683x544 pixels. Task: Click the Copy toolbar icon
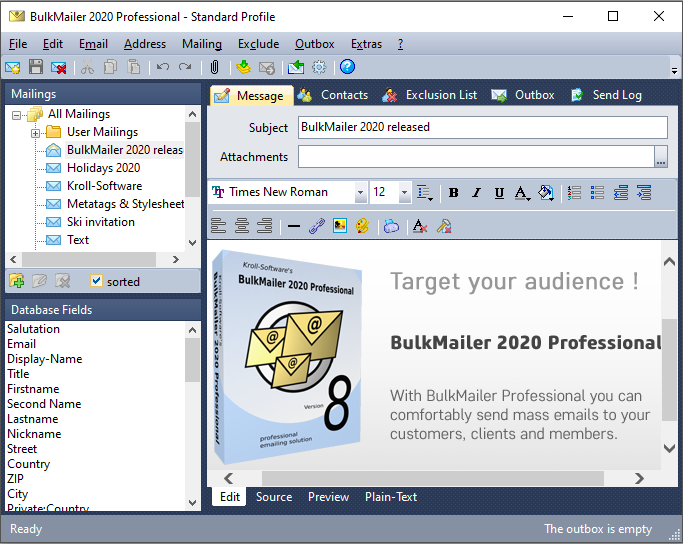110,67
